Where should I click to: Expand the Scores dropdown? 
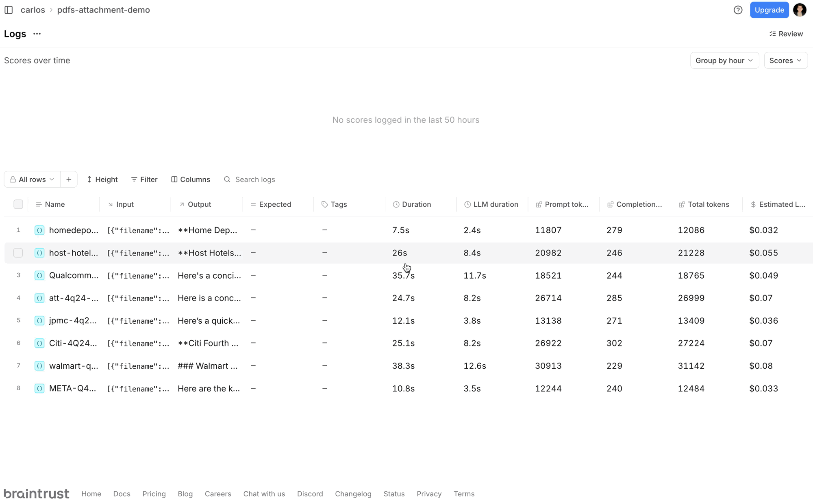pos(785,60)
